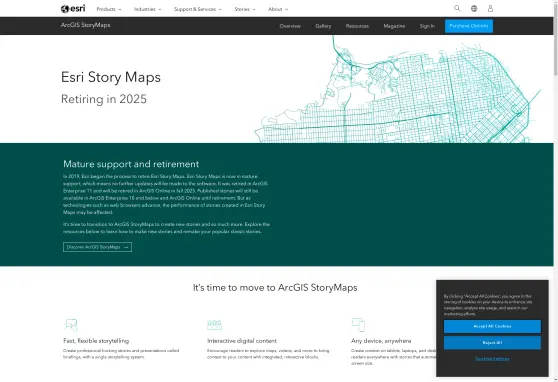Click the user account icon
This screenshot has height=382, width=558.
pos(490,9)
